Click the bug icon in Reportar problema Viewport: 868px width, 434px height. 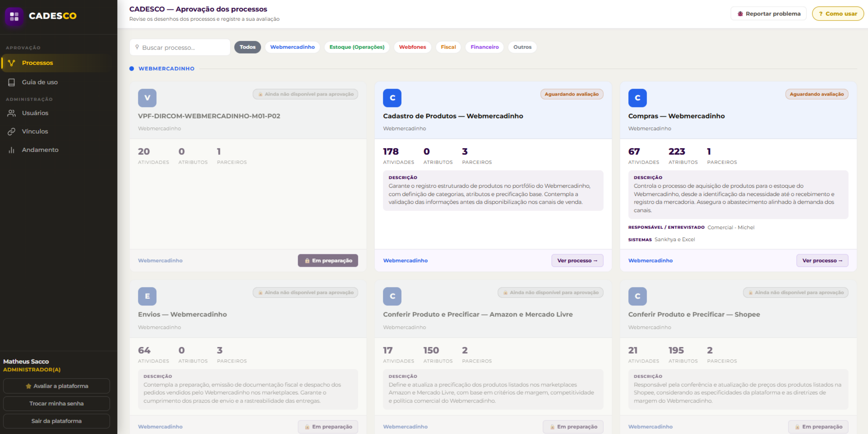[x=740, y=14]
